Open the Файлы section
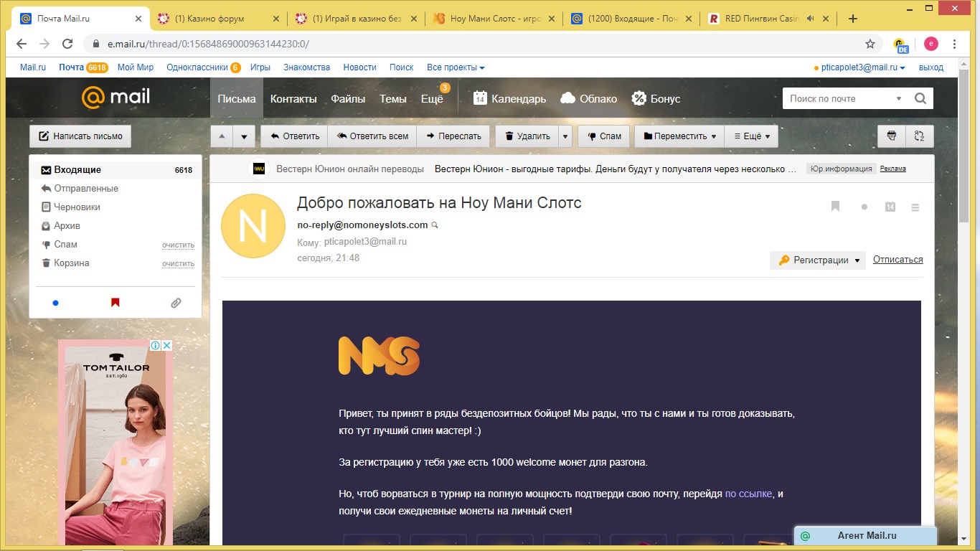This screenshot has width=980, height=551. tap(348, 98)
